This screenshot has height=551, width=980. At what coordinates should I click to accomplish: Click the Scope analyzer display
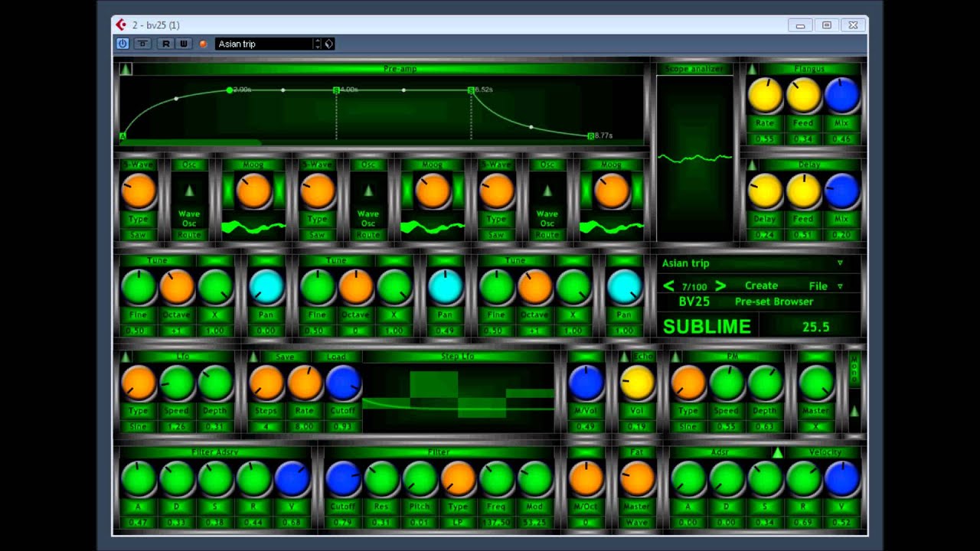pos(694,158)
